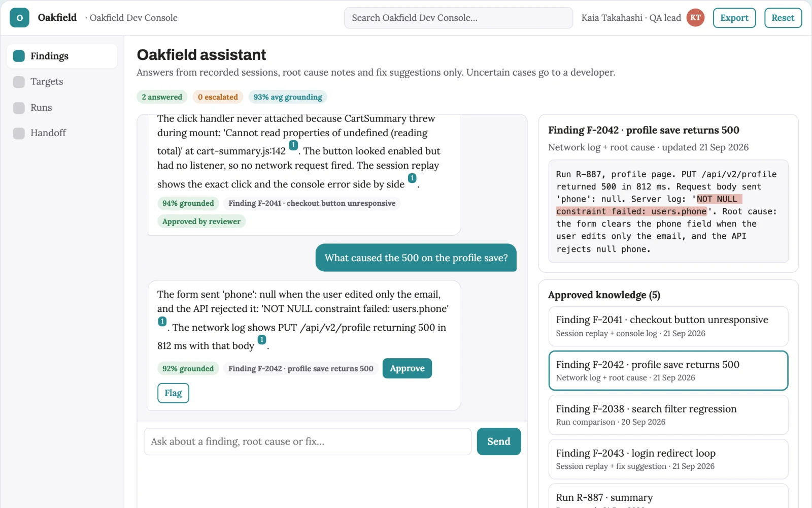Image resolution: width=812 pixels, height=508 pixels.
Task: Click the Finding F-2042 detail panel title
Action: 644,130
